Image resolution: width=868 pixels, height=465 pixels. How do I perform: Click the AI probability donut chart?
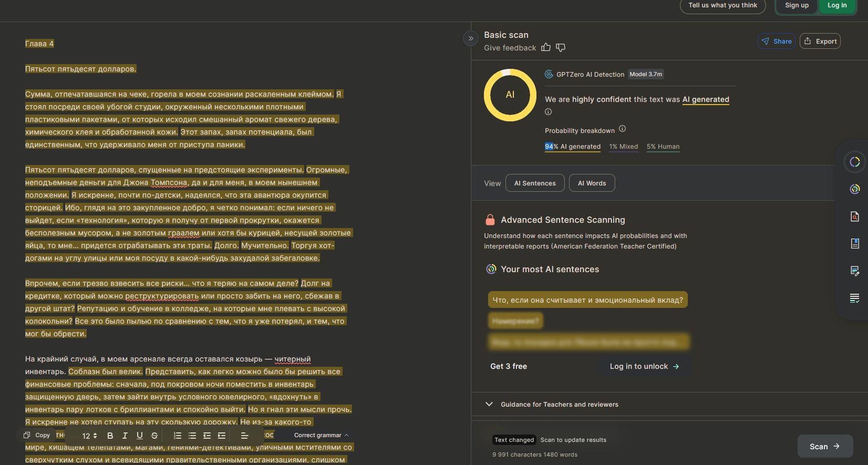(510, 95)
